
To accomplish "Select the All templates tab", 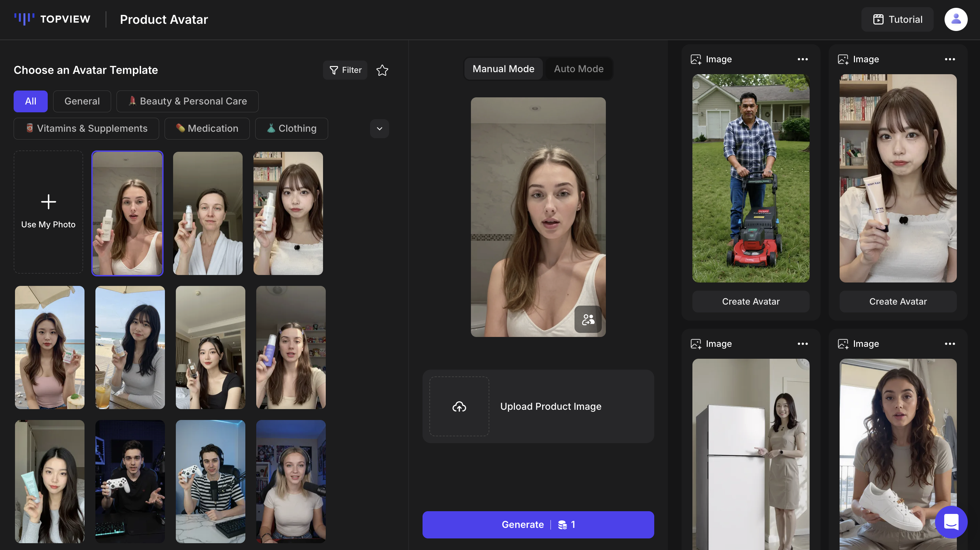I will tap(30, 101).
